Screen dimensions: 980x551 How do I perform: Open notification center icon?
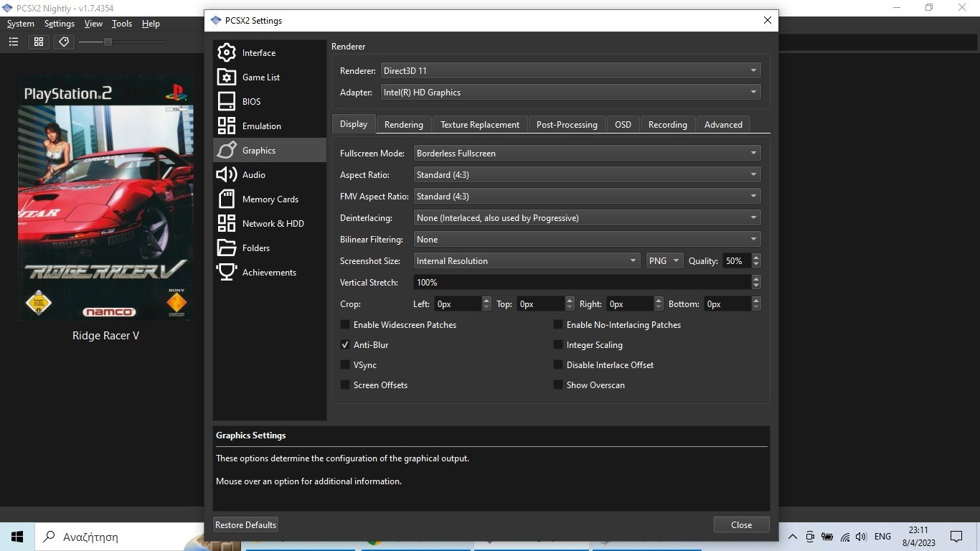coord(956,537)
